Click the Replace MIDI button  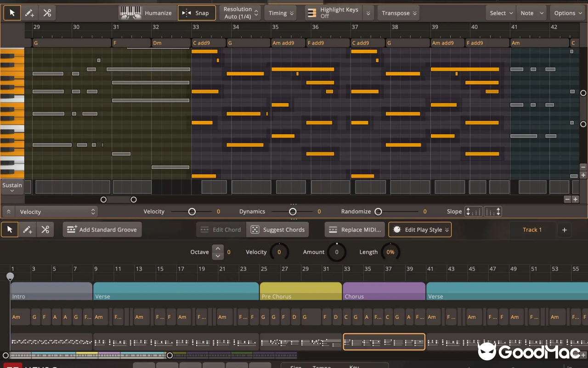[x=354, y=230]
